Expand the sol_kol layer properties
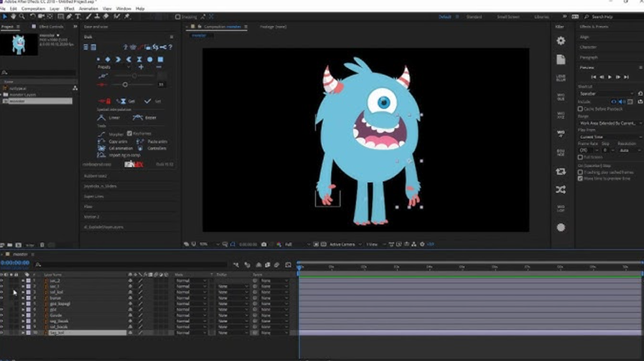Viewport: 644px width, 361px height. [23, 292]
